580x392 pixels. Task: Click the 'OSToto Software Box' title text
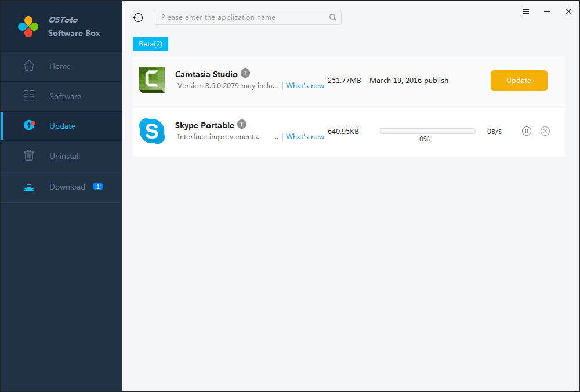[74, 27]
